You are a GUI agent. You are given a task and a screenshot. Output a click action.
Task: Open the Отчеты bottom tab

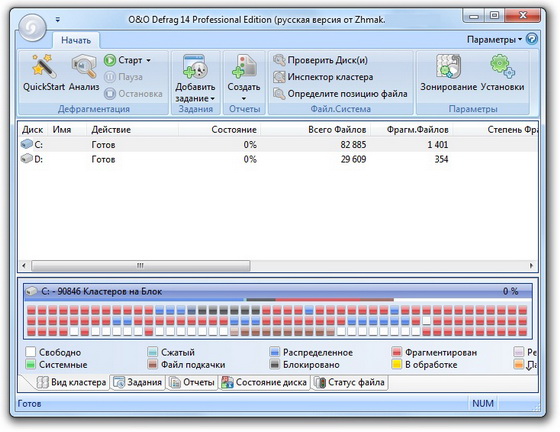pyautogui.click(x=192, y=382)
